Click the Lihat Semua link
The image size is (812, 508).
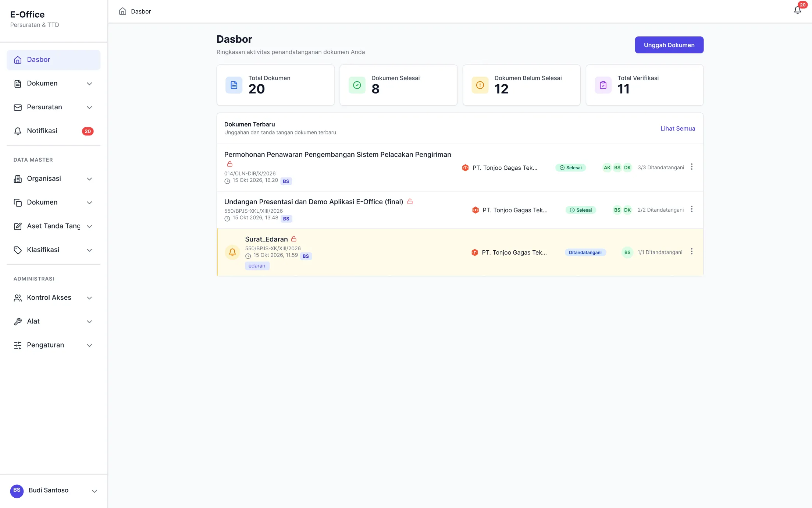678,128
